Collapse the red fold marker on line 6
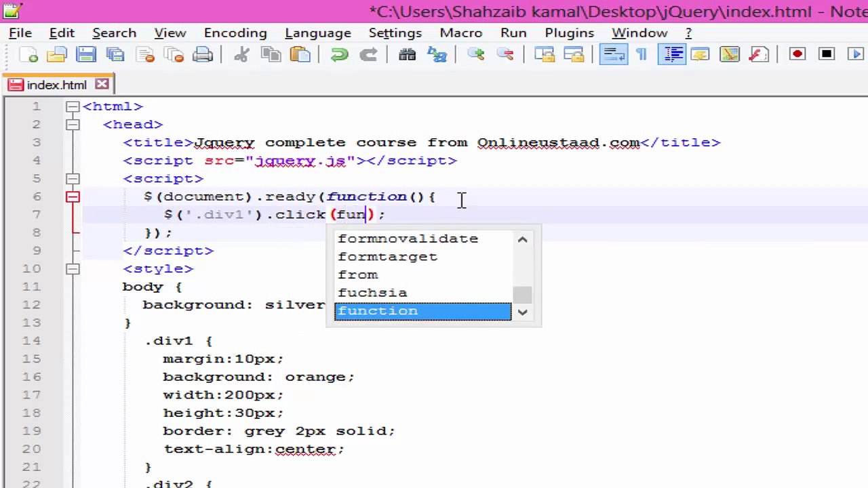This screenshot has width=868, height=488. coord(73,197)
